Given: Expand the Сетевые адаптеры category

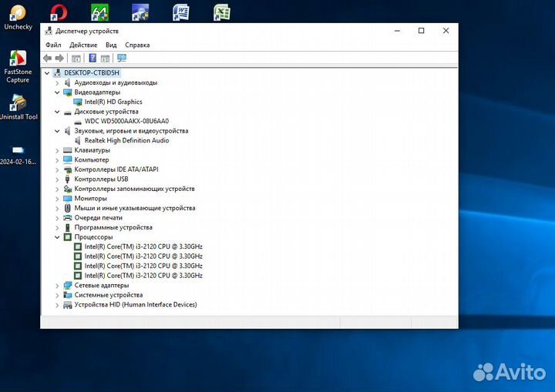Looking at the screenshot, I should [x=57, y=286].
